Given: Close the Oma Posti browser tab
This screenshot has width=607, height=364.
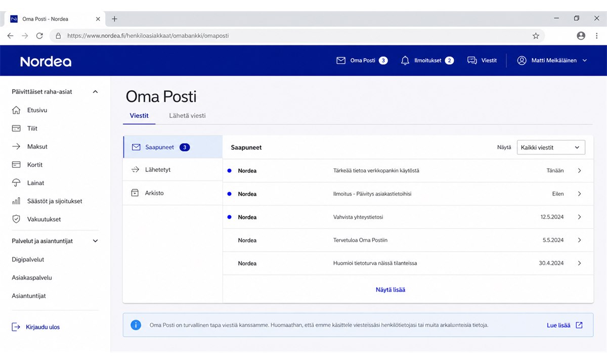Looking at the screenshot, I should [98, 19].
